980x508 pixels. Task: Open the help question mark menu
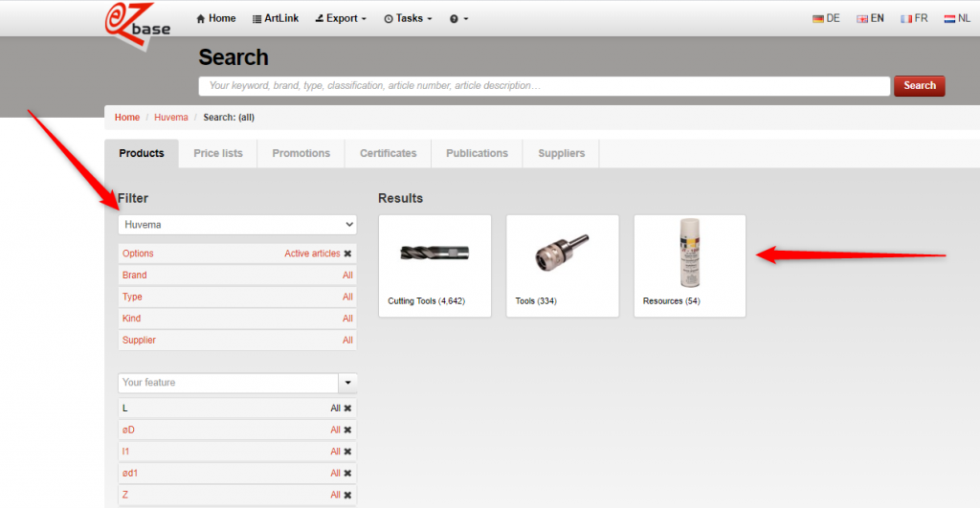tap(458, 18)
